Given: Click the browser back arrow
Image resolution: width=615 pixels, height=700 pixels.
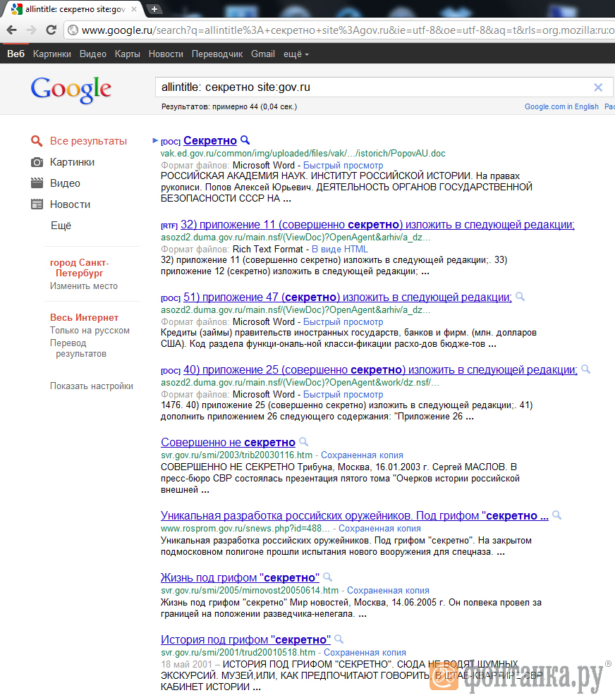Looking at the screenshot, I should point(12,30).
